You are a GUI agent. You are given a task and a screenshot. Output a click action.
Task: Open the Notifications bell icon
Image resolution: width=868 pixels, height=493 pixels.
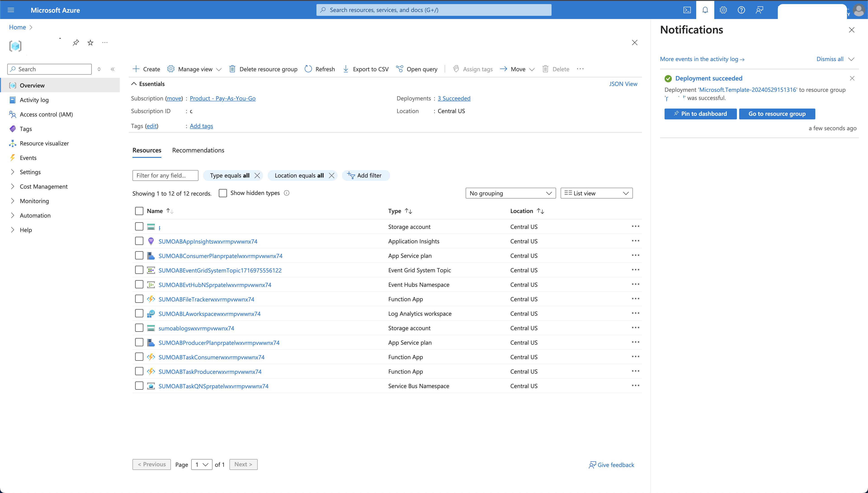tap(705, 10)
